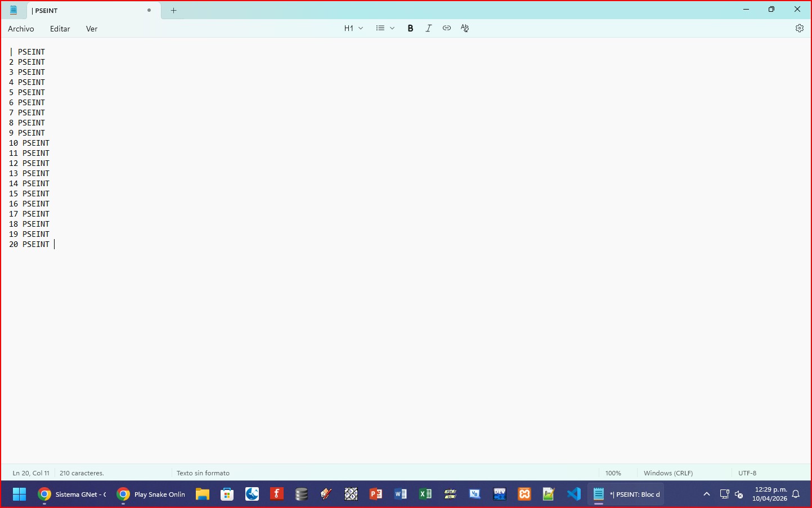
Task: Expand the bulleted list dropdown
Action: [x=385, y=28]
